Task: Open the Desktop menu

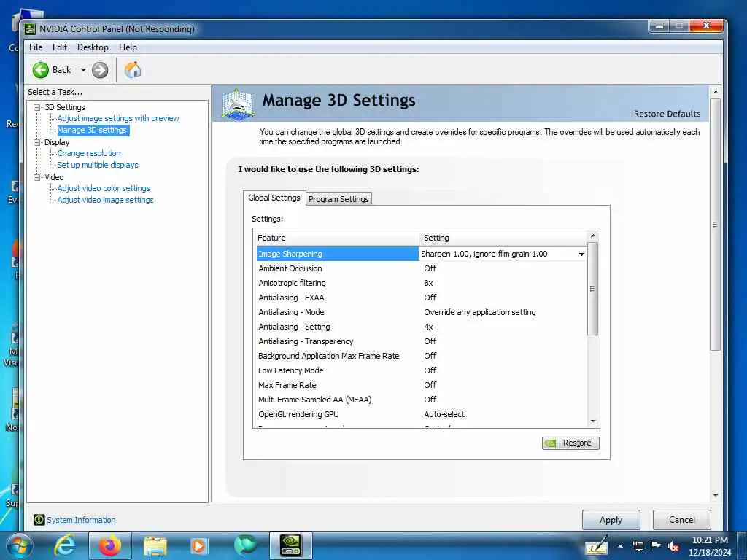Action: click(93, 47)
